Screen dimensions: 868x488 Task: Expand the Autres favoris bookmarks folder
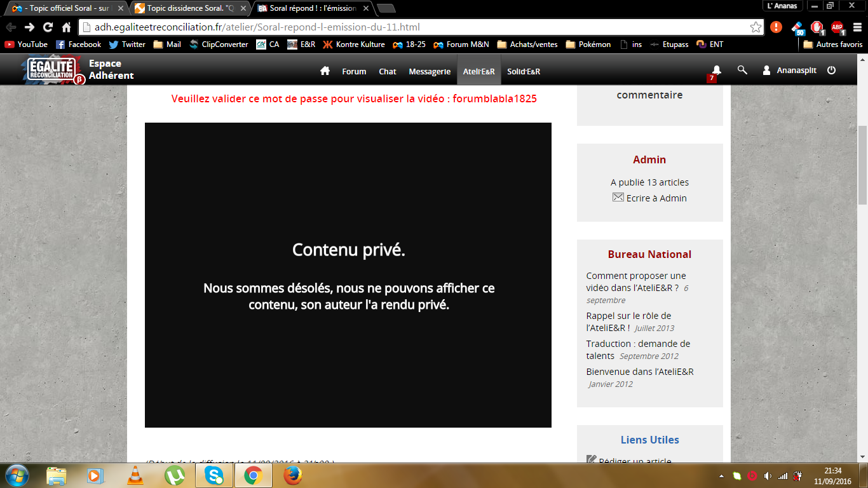(833, 44)
